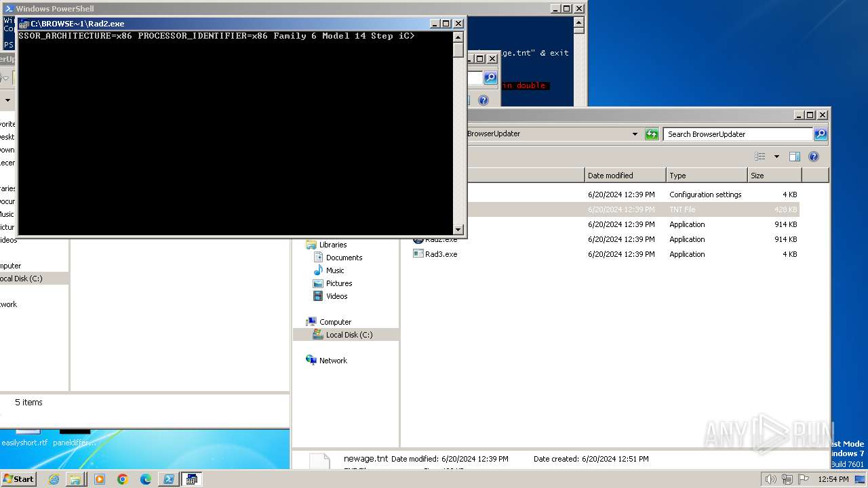Image resolution: width=868 pixels, height=488 pixels.
Task: Click the search magnifier in BrowserUpdater window
Action: tap(821, 134)
